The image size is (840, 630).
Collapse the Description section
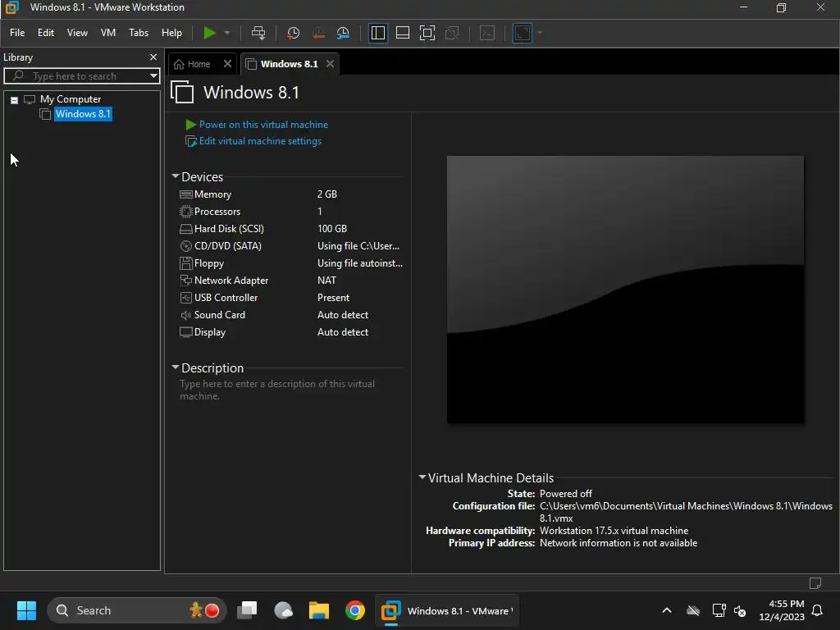[x=176, y=367]
